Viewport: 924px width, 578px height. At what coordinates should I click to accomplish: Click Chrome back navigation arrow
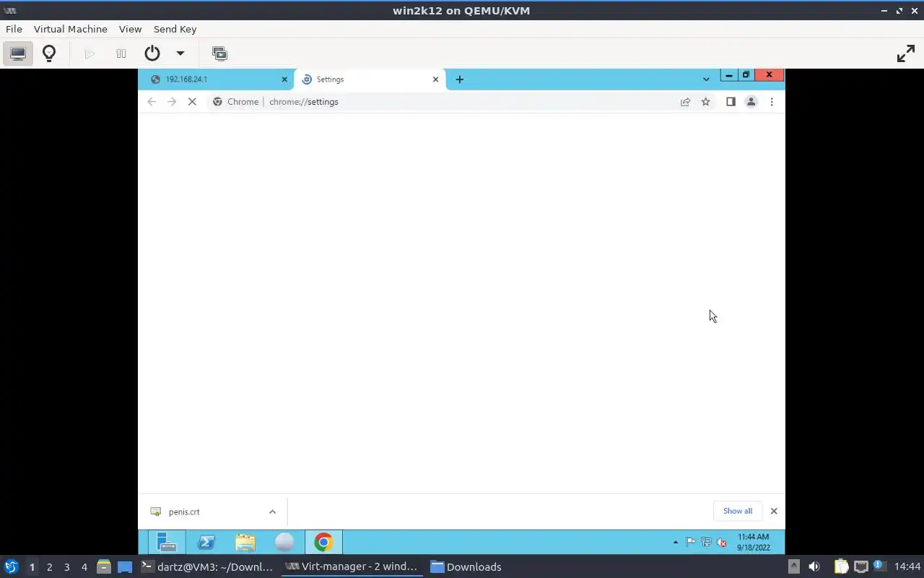pyautogui.click(x=152, y=102)
